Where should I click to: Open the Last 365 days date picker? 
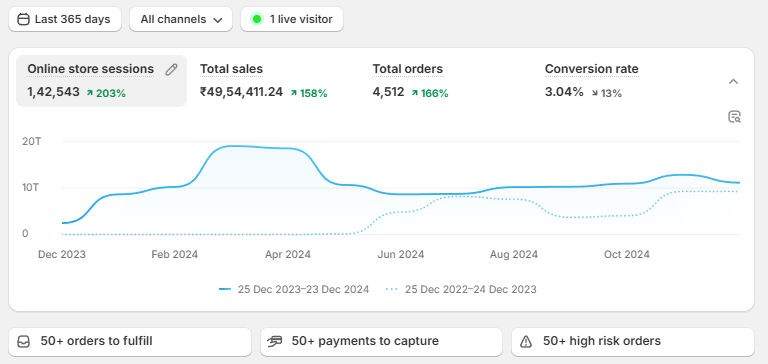[65, 20]
